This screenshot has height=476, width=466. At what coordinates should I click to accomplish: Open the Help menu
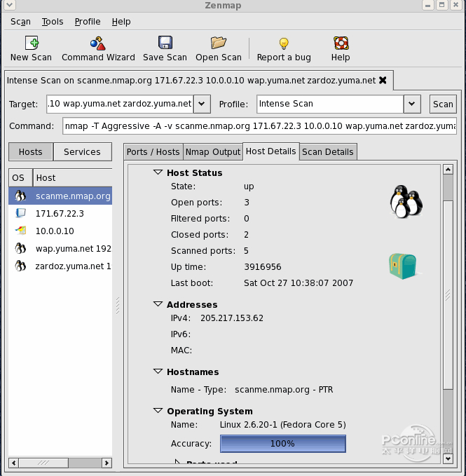click(x=121, y=22)
